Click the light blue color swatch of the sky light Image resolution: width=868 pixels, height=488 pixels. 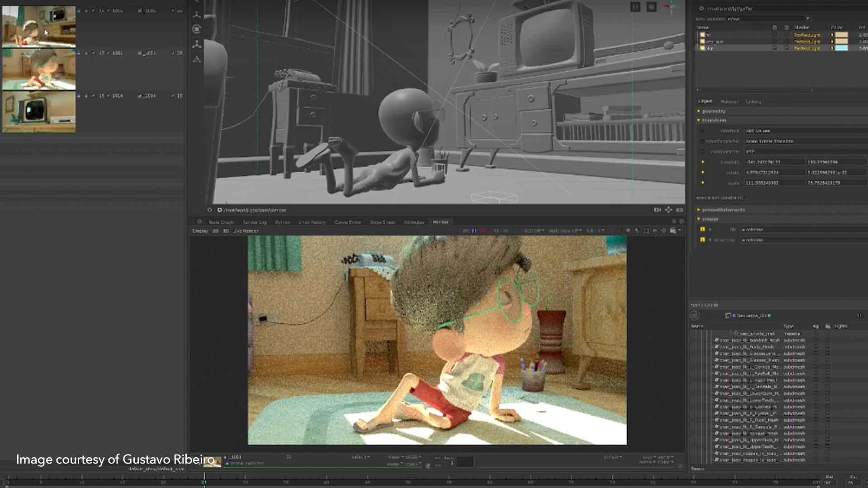841,48
